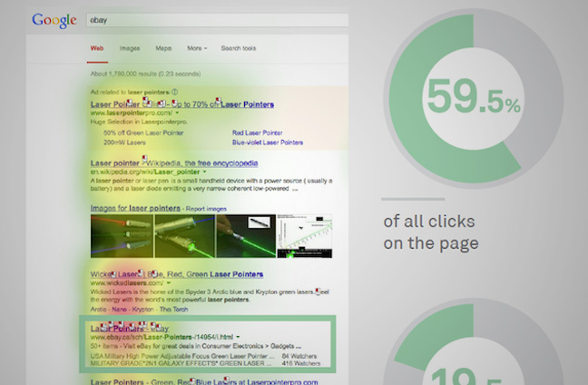Viewport: 588px width, 385px height.
Task: Open the Red Laser Pointer sitelink
Action: click(258, 133)
